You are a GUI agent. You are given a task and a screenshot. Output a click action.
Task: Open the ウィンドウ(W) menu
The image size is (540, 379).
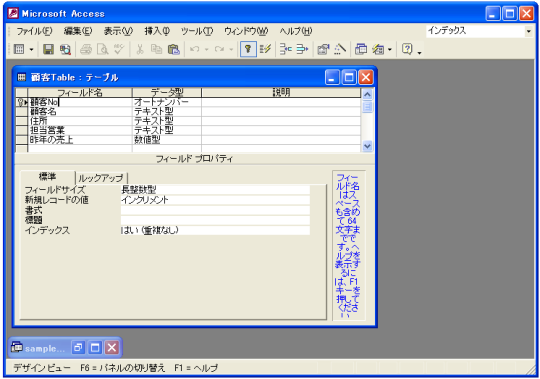[246, 31]
